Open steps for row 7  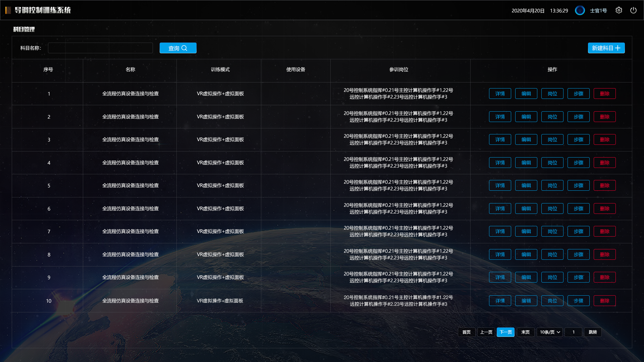[x=578, y=231]
